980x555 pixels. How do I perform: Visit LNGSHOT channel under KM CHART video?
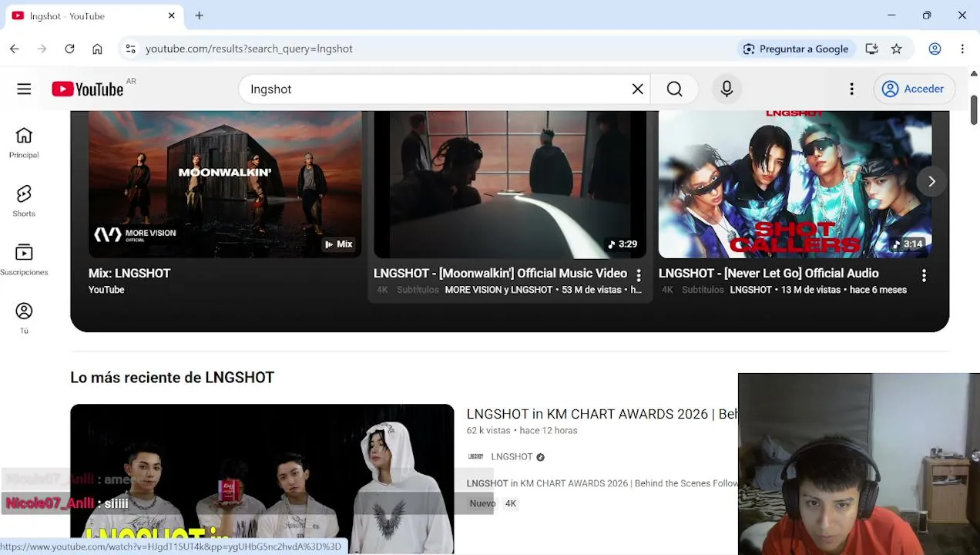512,456
